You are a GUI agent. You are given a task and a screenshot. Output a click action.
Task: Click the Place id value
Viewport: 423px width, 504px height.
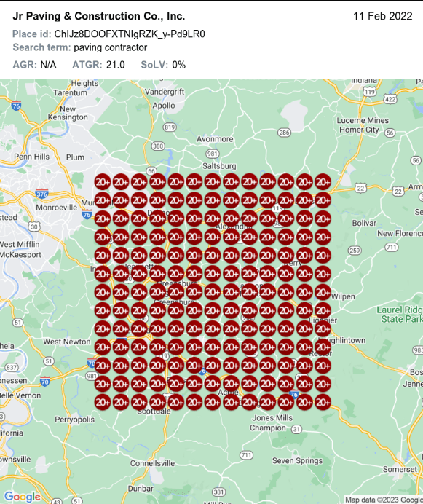tap(130, 34)
